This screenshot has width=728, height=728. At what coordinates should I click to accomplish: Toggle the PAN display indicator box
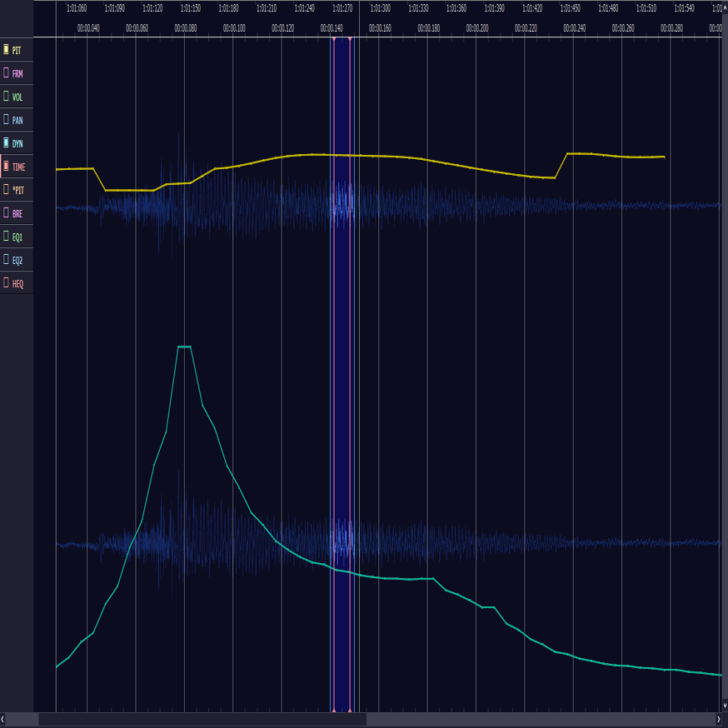click(6, 119)
